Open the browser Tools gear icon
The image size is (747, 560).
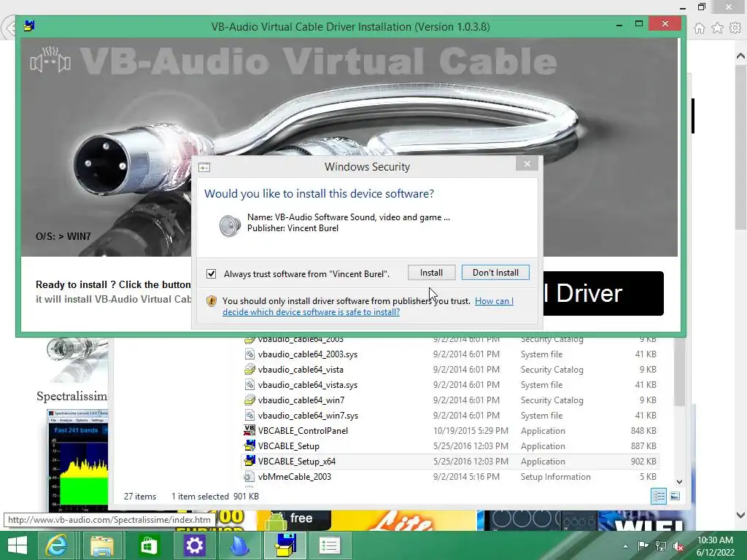tap(735, 28)
